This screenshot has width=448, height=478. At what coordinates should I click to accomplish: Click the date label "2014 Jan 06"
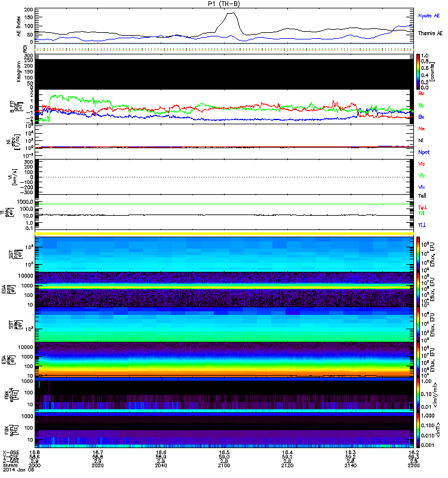point(19,470)
